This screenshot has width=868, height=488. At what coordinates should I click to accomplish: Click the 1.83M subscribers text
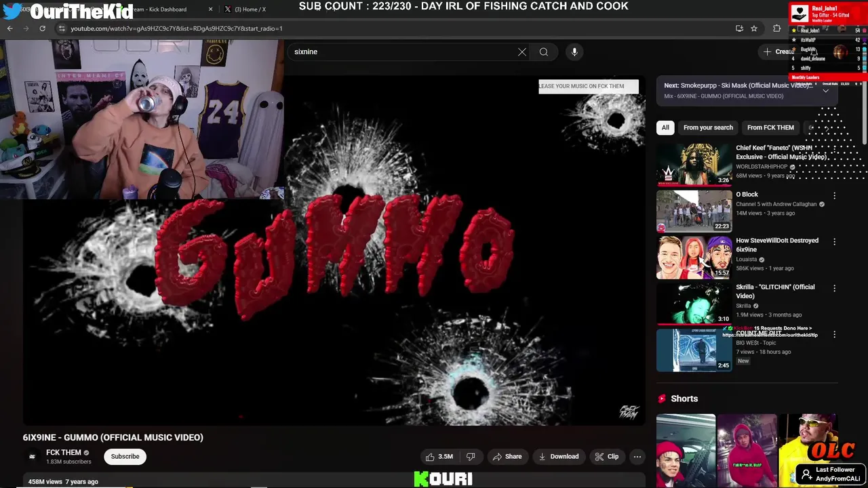point(68,462)
